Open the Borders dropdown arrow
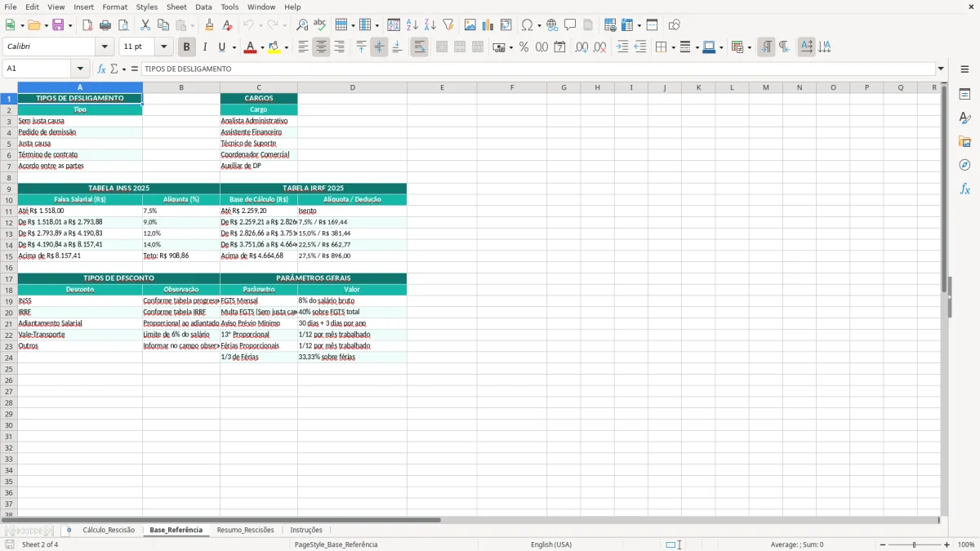This screenshot has width=980, height=551. 674,47
